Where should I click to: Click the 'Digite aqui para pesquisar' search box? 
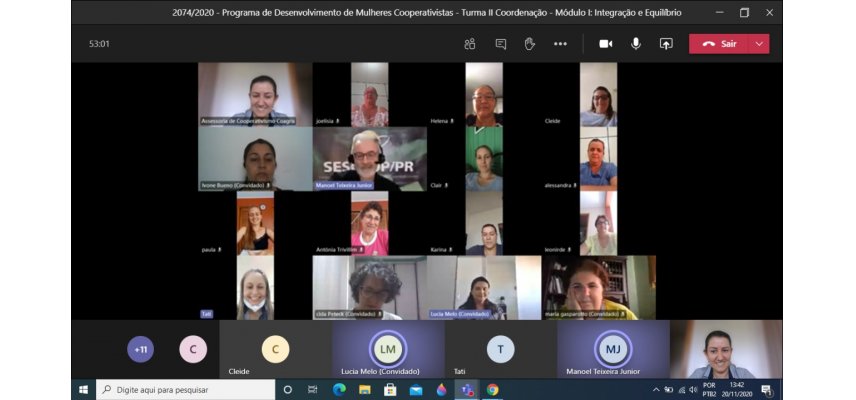tap(186, 390)
